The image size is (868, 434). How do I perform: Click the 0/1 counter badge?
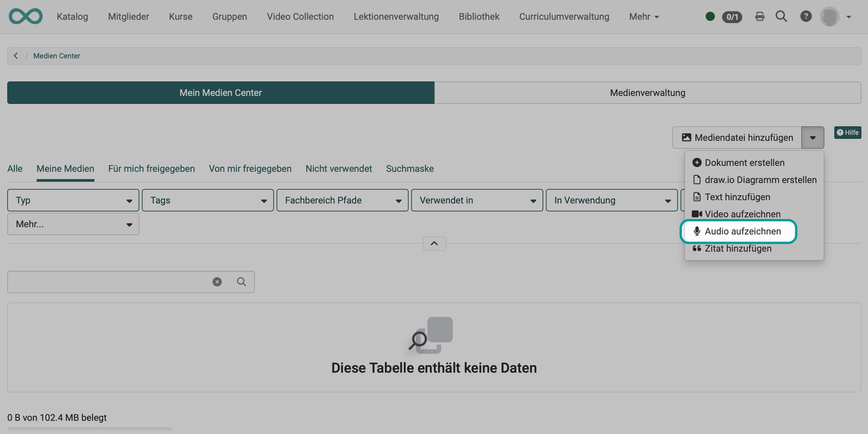pyautogui.click(x=732, y=16)
